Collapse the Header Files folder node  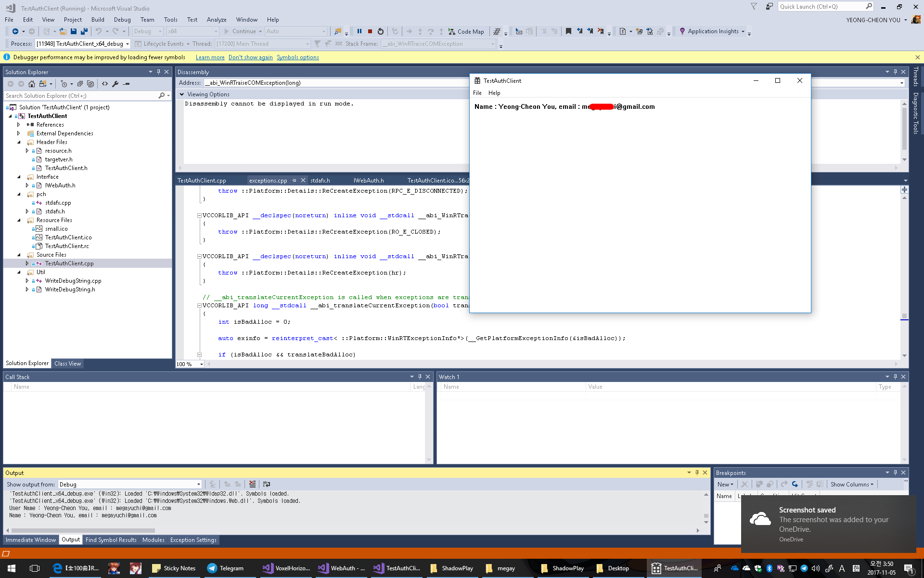pos(19,142)
